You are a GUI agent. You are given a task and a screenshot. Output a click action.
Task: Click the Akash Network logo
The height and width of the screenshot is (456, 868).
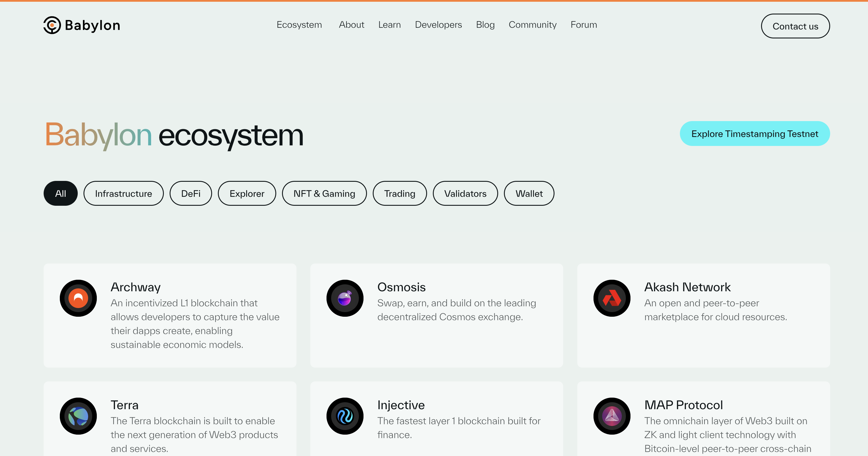coord(612,298)
